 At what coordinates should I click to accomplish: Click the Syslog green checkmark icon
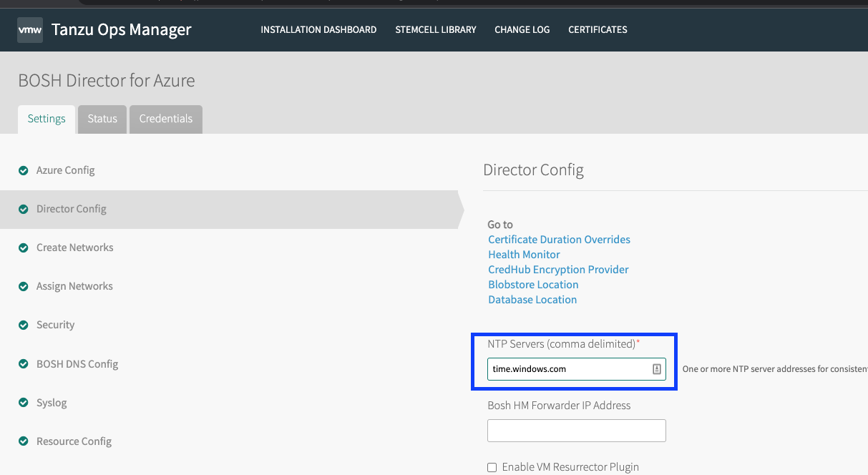point(23,403)
